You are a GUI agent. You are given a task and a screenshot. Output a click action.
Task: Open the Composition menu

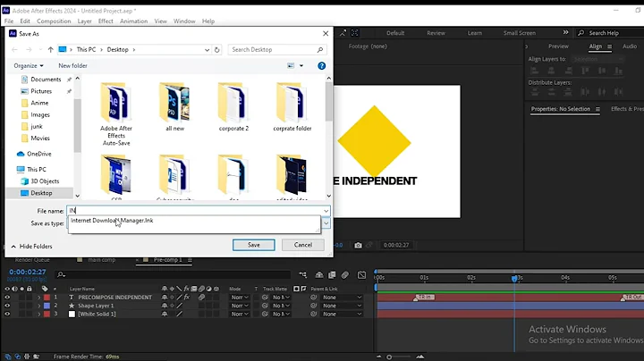click(54, 21)
